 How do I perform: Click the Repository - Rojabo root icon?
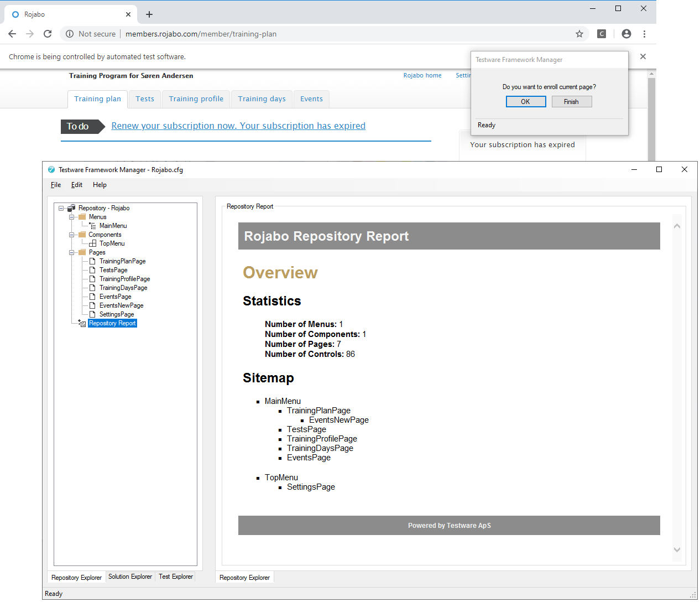[x=71, y=208]
